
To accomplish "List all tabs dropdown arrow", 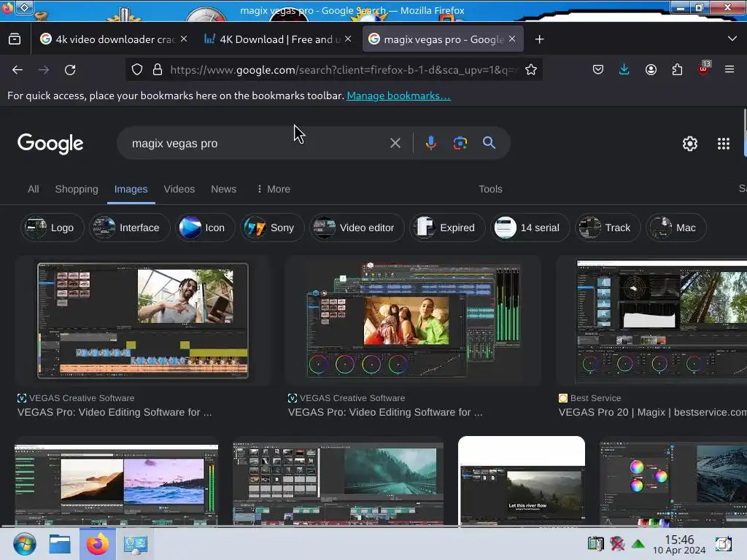I will click(732, 39).
